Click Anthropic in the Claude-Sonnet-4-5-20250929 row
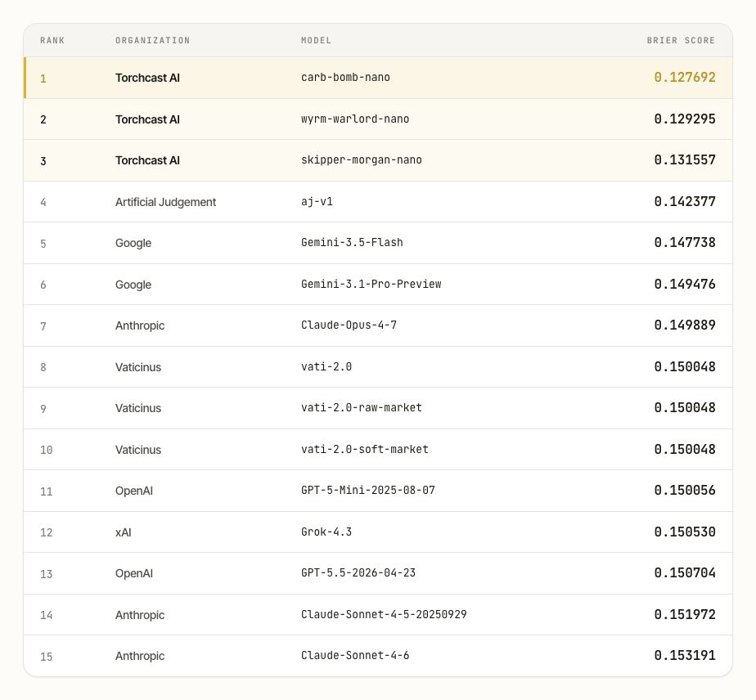 point(140,615)
